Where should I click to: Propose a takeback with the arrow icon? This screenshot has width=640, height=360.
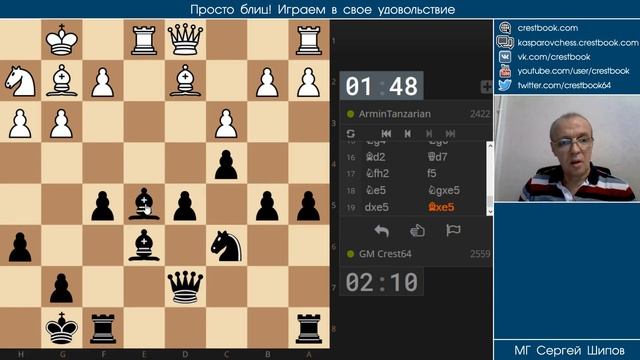click(381, 231)
